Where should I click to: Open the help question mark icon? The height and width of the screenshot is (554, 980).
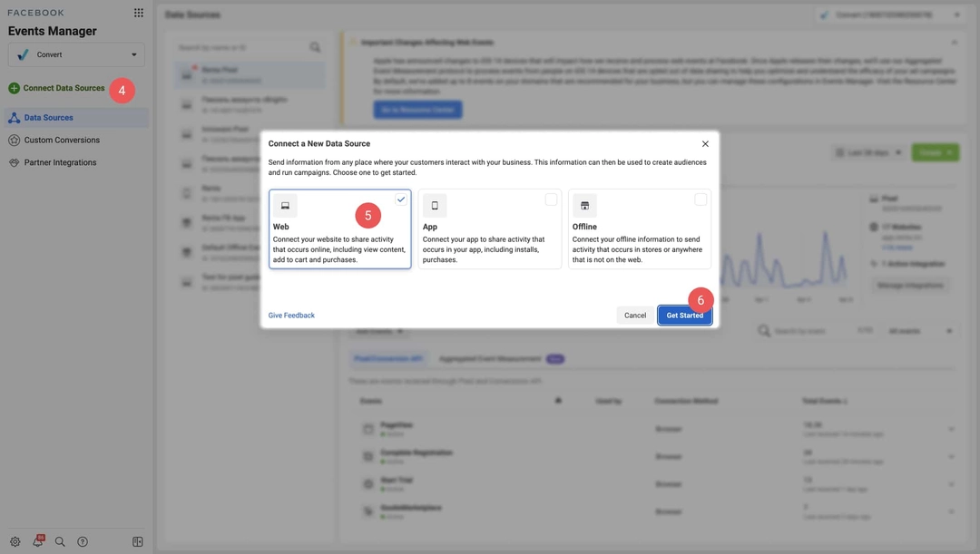click(83, 541)
